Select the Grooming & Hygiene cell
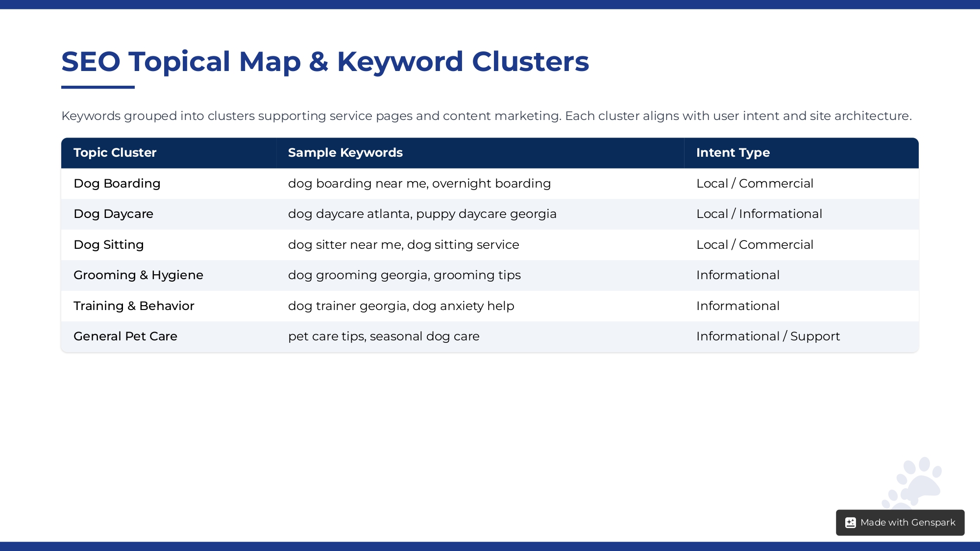 point(138,275)
